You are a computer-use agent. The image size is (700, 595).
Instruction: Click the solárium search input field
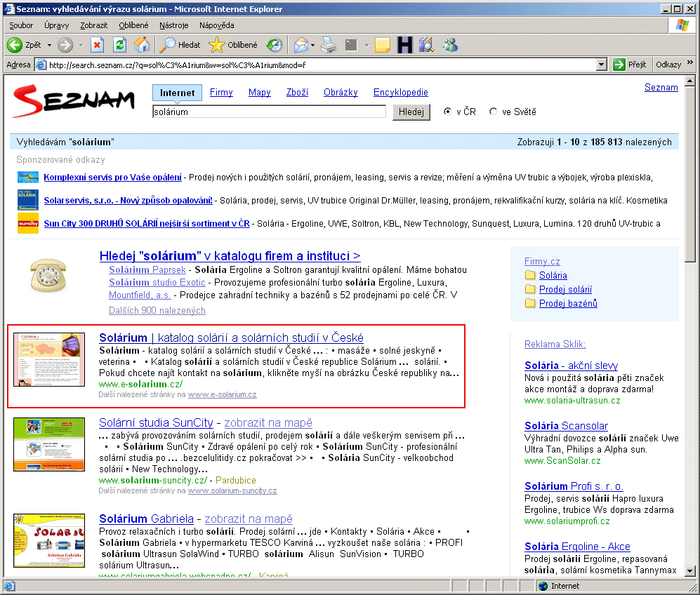269,112
